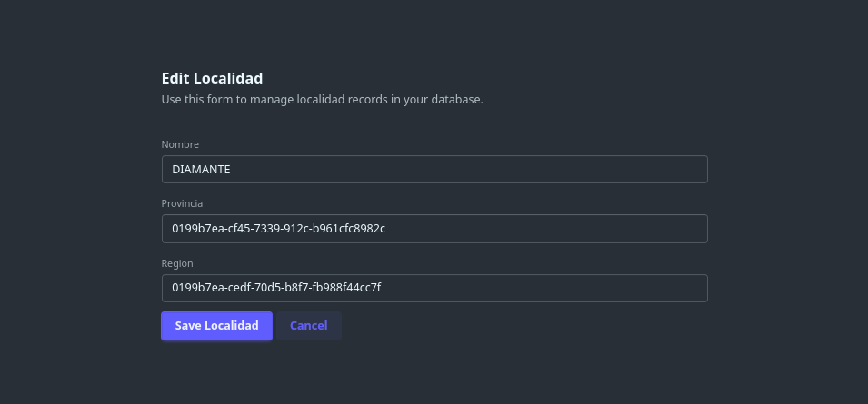Click the Nombre field label

(x=180, y=144)
